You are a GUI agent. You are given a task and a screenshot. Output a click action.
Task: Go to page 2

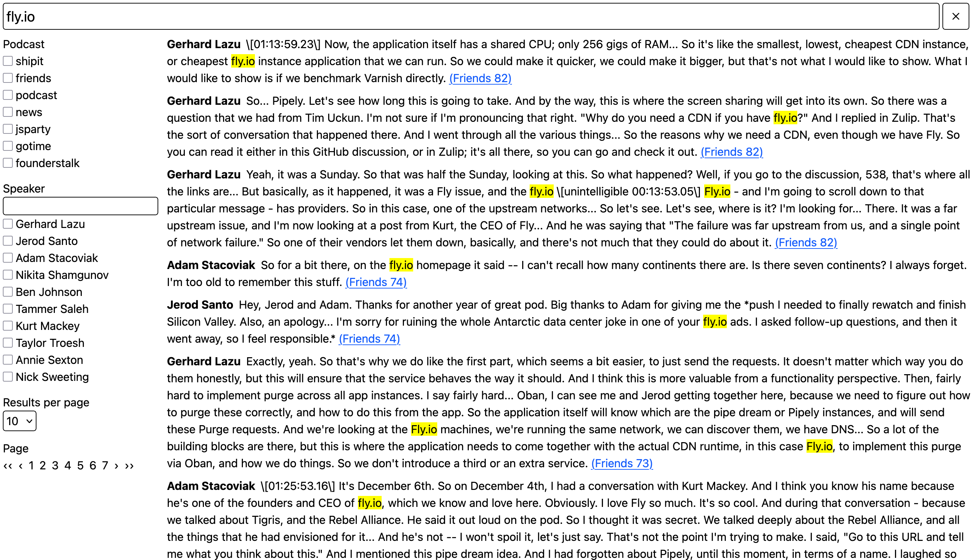click(43, 466)
